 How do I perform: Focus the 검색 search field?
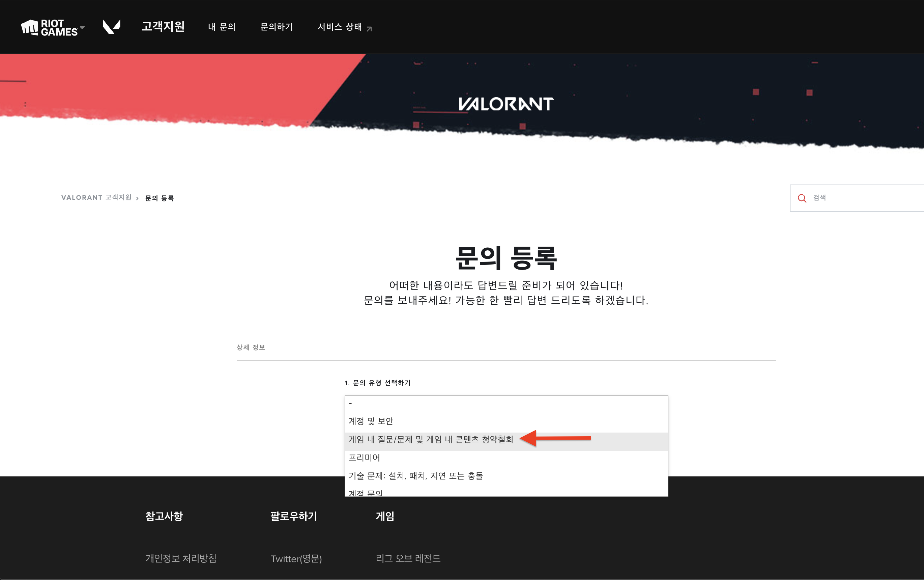click(x=857, y=198)
